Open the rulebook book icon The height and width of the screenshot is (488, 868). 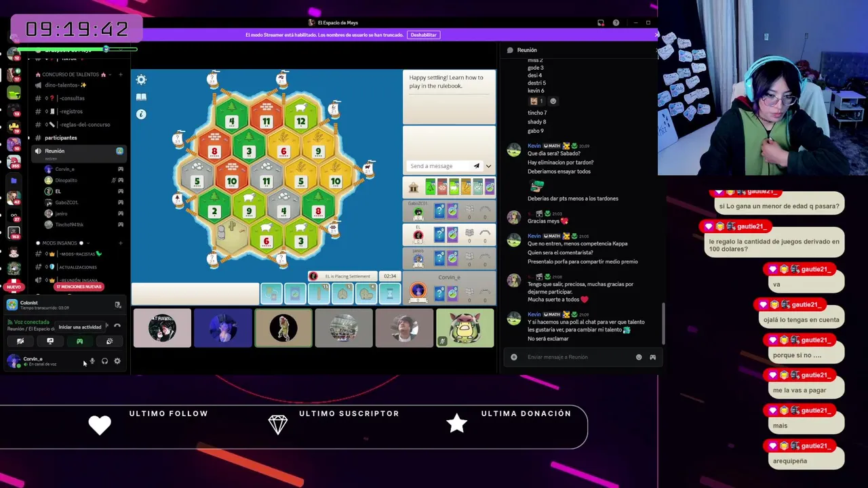(141, 97)
